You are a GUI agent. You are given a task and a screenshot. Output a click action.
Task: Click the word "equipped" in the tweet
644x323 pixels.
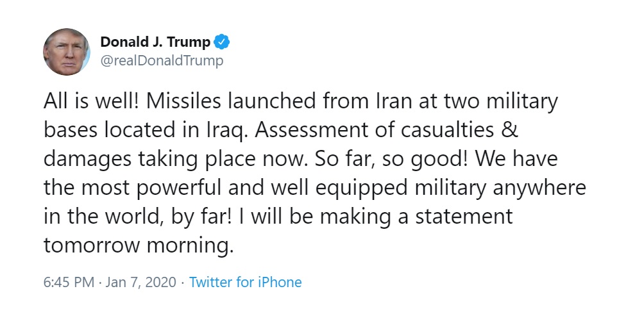pos(361,189)
